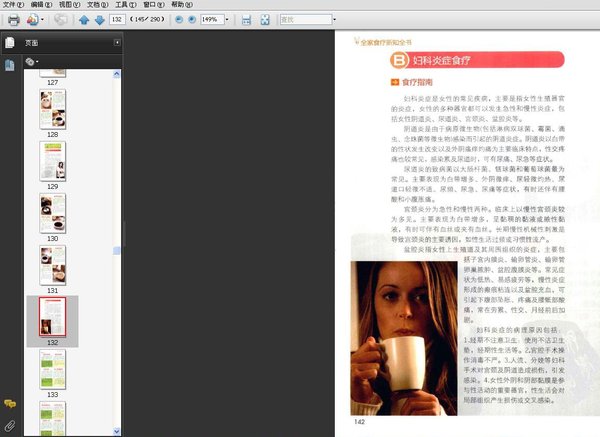Click the zoom out button
Image resolution: width=600 pixels, height=437 pixels.
coord(179,20)
